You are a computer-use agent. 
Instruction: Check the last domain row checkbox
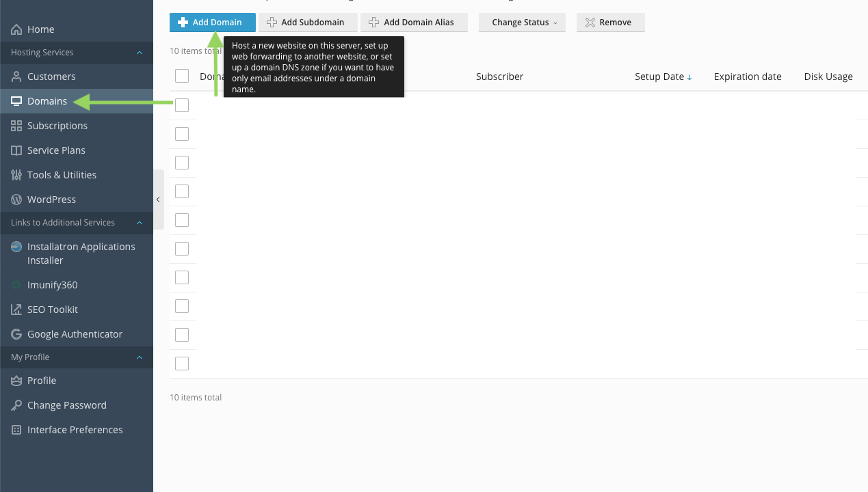(182, 364)
